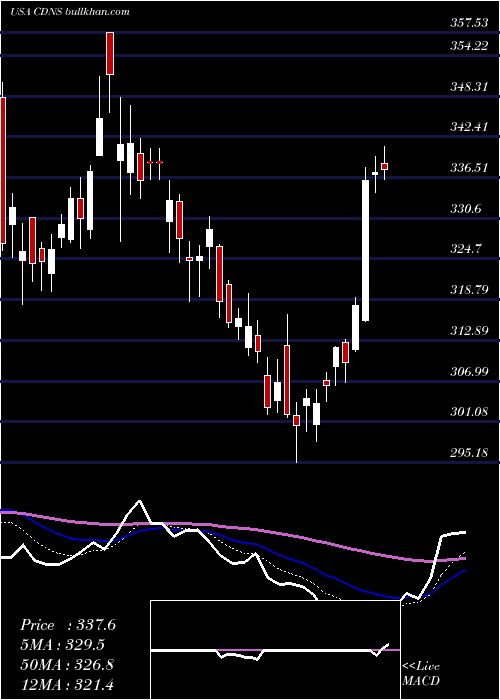Click the MACD inset panel

[x=275, y=650]
